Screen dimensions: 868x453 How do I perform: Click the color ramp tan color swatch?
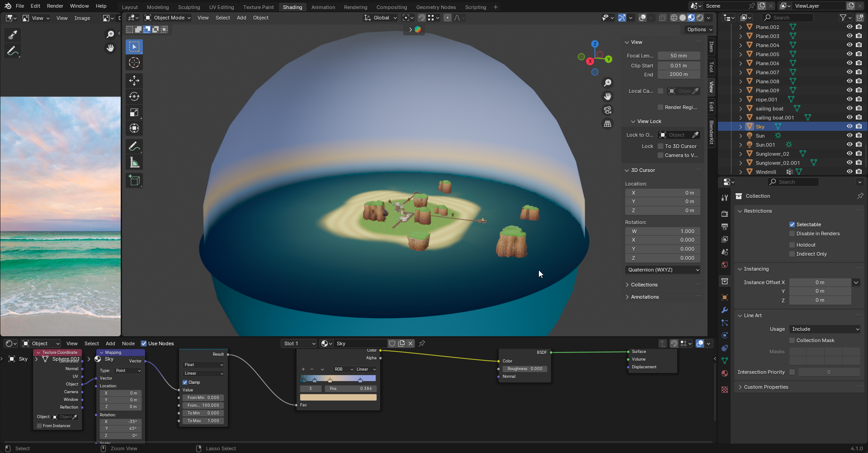click(x=338, y=397)
